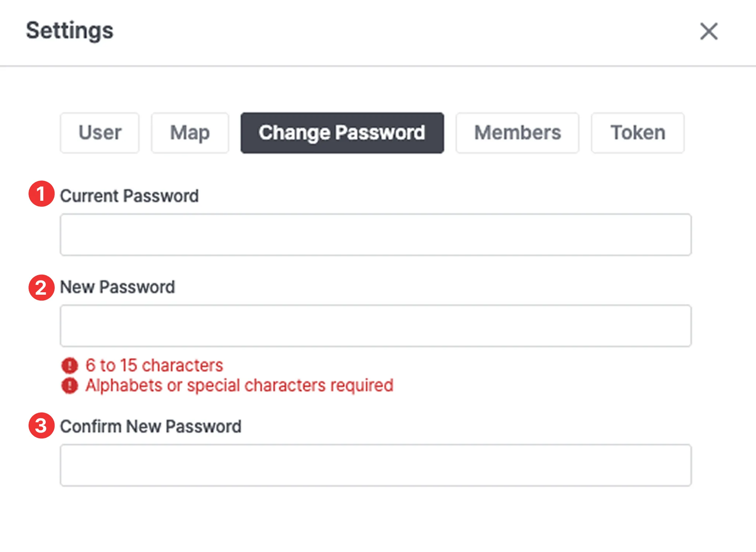Viewport: 756px width, 552px height.
Task: Focus the New Password input field
Action: (x=375, y=326)
